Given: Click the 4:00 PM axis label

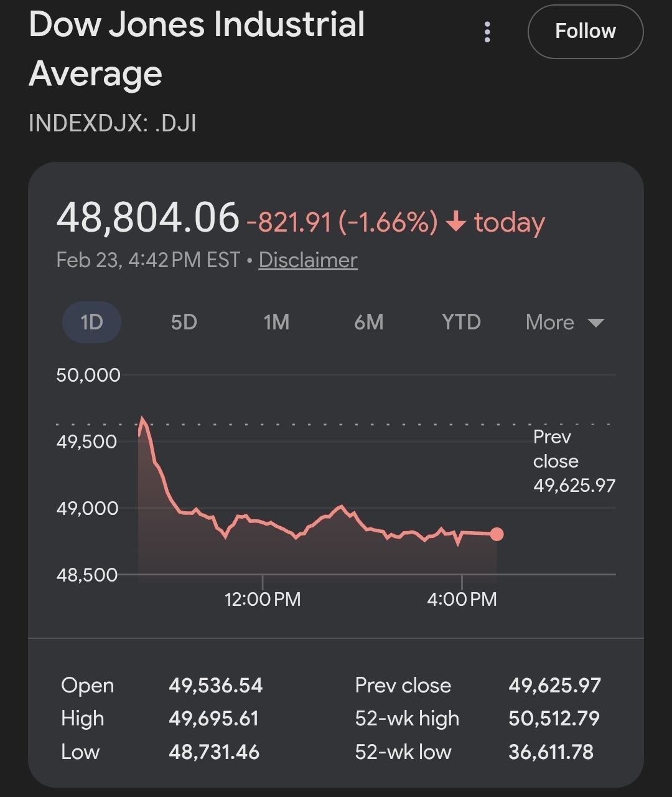Looking at the screenshot, I should pyautogui.click(x=462, y=599).
